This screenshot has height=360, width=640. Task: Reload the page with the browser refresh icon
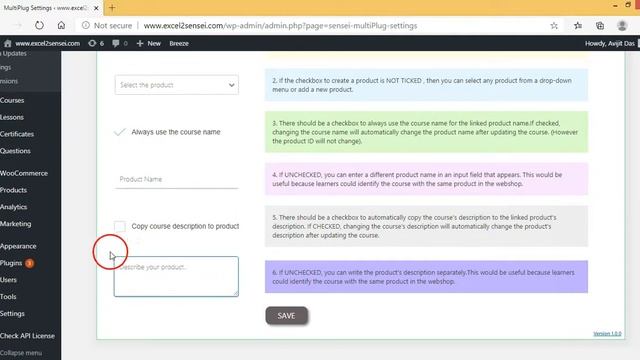[x=39, y=25]
